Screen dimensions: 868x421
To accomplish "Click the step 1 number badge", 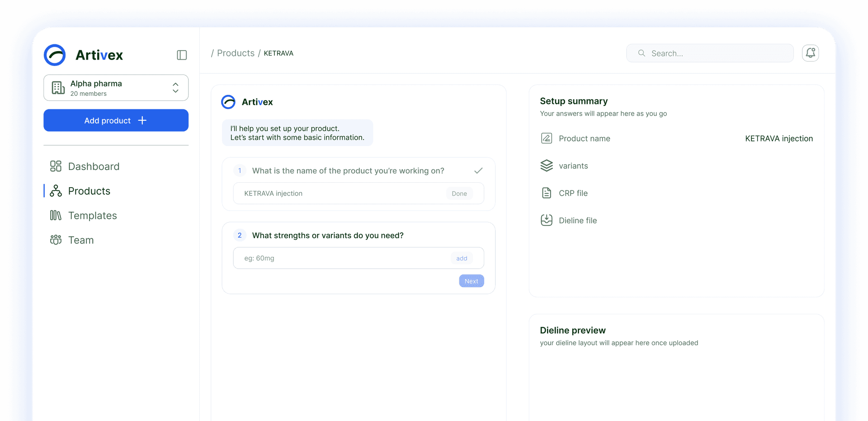I will click(240, 170).
